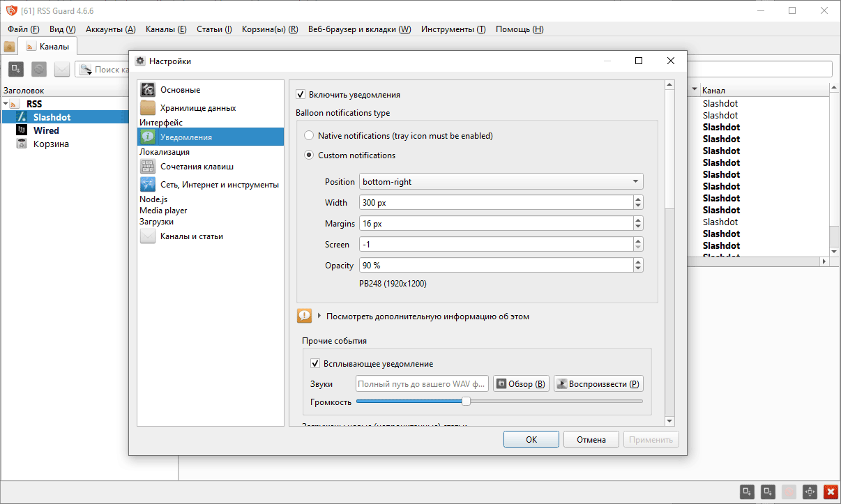Click the Корзина trash bin icon

click(21, 144)
